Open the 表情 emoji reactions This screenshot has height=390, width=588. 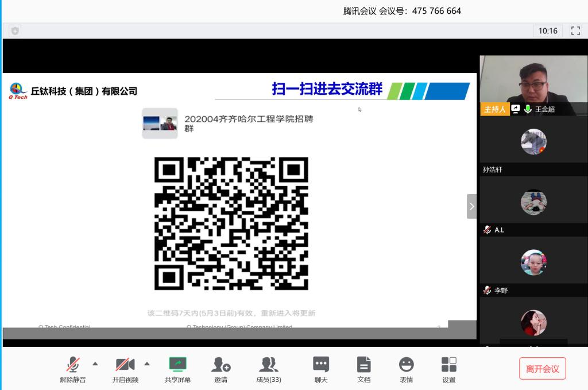point(406,369)
